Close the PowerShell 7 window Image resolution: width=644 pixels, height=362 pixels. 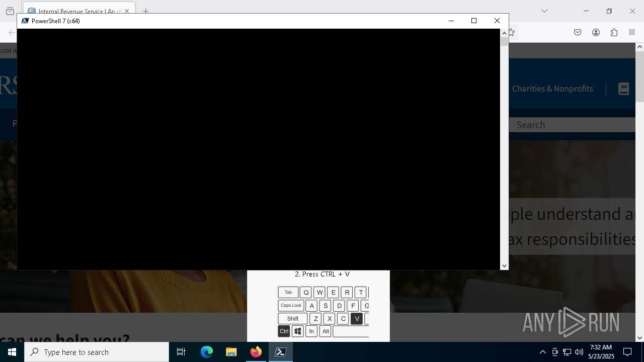[497, 21]
